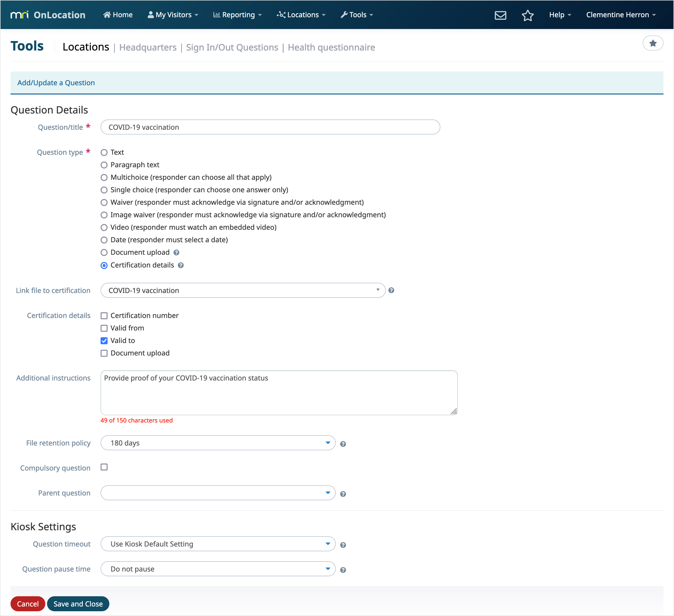Select the Text question type
This screenshot has width=674, height=616.
pyautogui.click(x=104, y=153)
